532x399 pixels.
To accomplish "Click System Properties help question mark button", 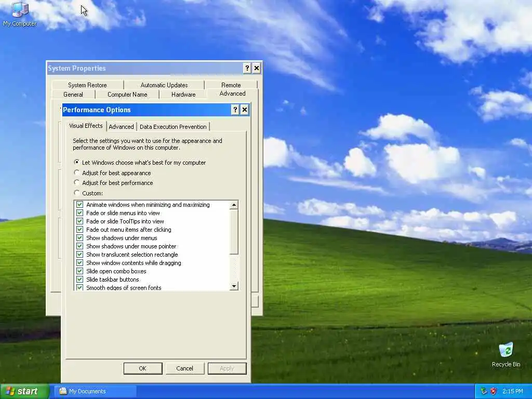I will tap(247, 68).
